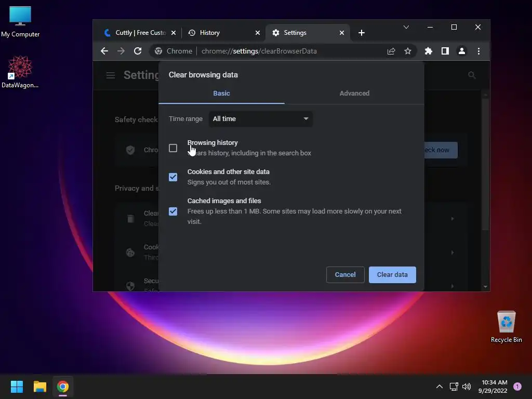Click the Check now button
This screenshot has height=399, width=532.
(441, 150)
